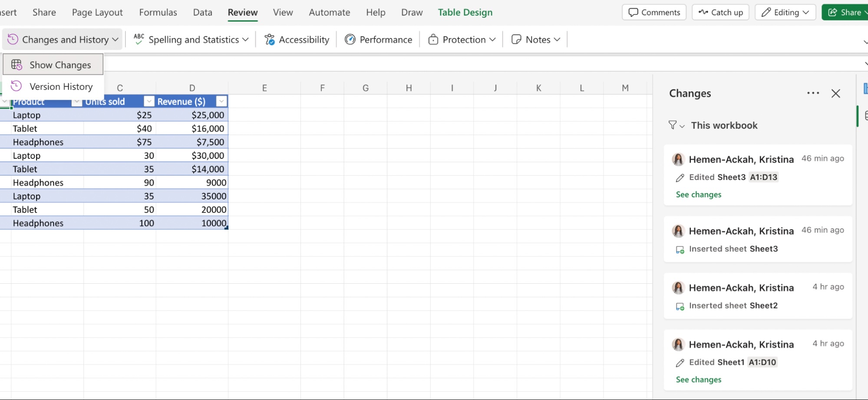Image resolution: width=868 pixels, height=400 pixels.
Task: Open the Help tab
Action: tap(376, 13)
